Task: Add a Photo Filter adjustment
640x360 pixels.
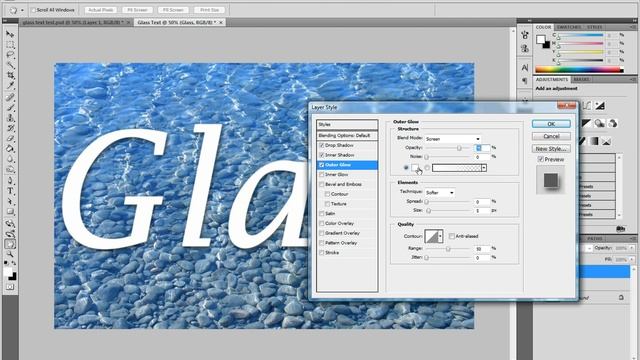Action: 599,123
